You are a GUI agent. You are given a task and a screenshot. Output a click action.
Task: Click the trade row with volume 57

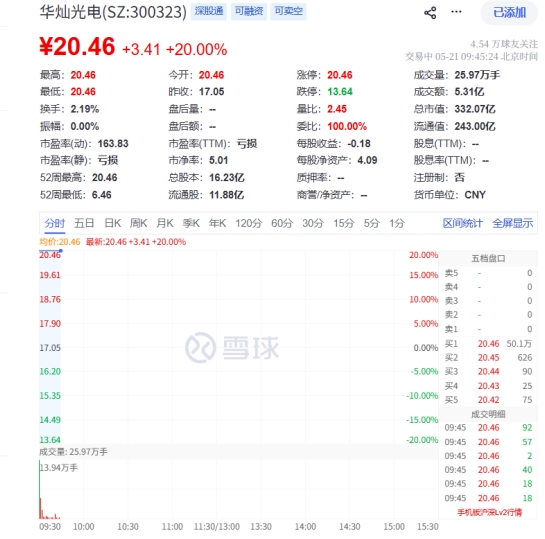pyautogui.click(x=488, y=442)
